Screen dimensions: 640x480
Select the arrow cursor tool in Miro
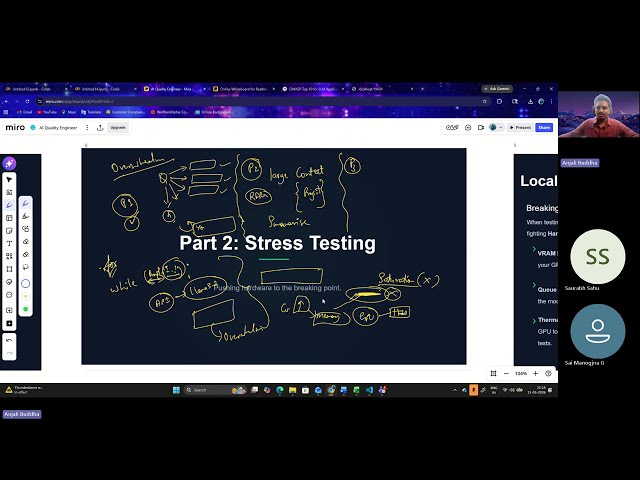(x=9, y=180)
